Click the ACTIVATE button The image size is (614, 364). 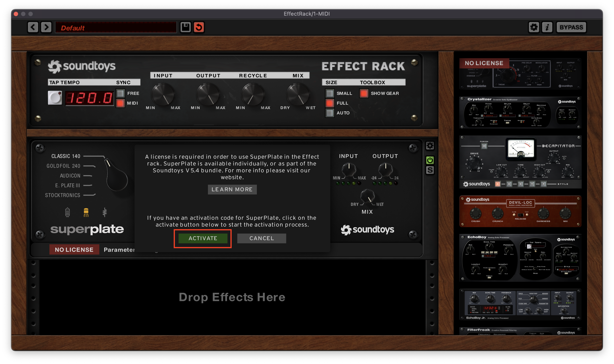203,238
